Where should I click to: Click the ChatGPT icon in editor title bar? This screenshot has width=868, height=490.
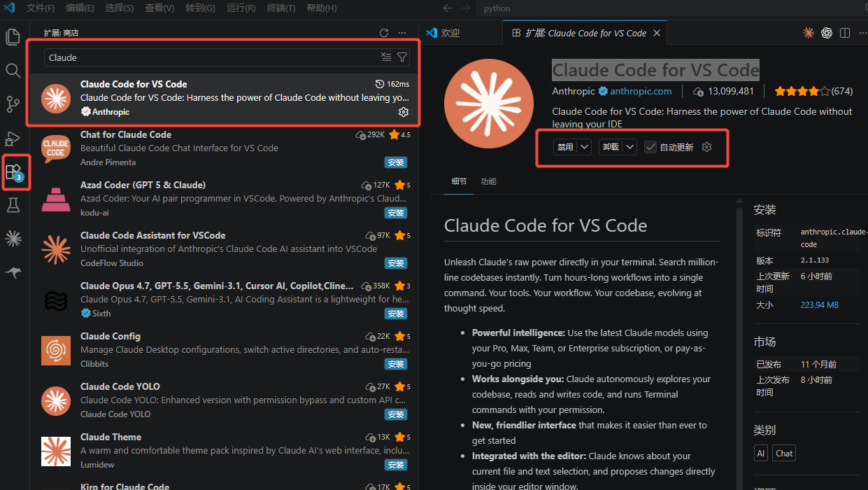point(827,33)
